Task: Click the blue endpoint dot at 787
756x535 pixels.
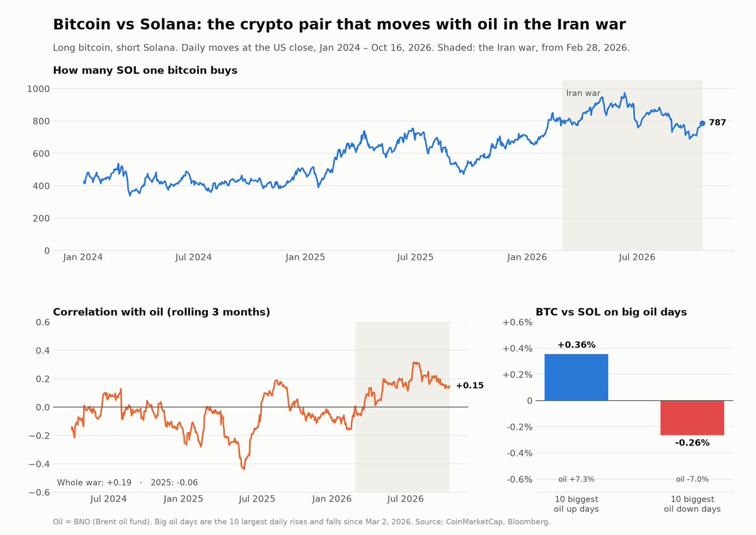Action: (x=702, y=124)
